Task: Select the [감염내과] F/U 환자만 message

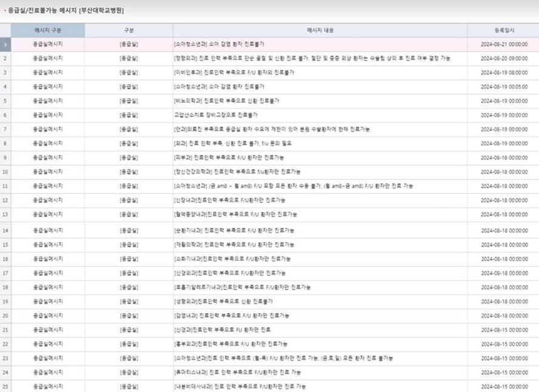Action: point(232,316)
